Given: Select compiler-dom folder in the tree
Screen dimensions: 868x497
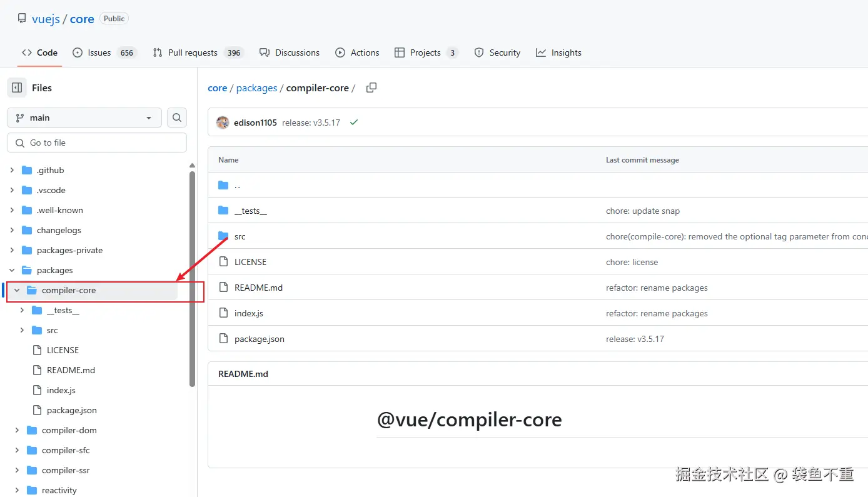Looking at the screenshot, I should [x=69, y=430].
